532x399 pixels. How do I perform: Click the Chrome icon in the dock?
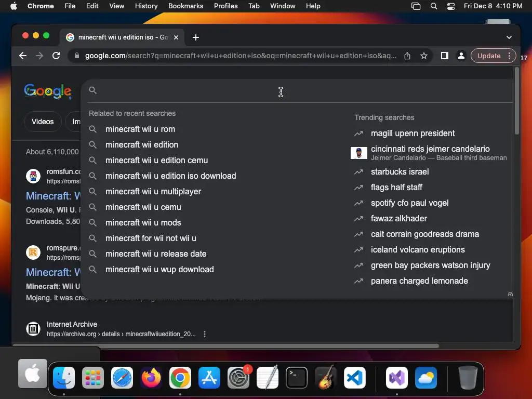point(180,378)
